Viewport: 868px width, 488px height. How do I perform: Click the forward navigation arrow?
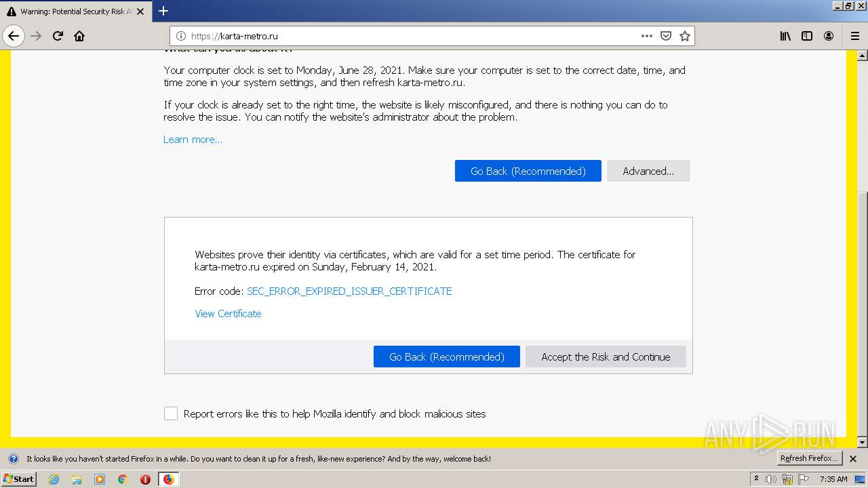36,36
